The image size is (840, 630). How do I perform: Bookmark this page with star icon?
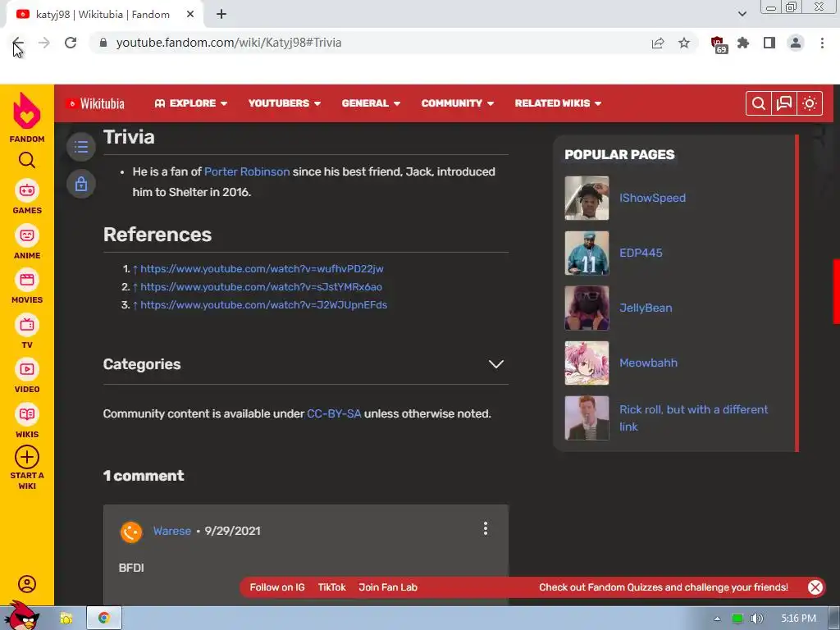click(x=684, y=43)
